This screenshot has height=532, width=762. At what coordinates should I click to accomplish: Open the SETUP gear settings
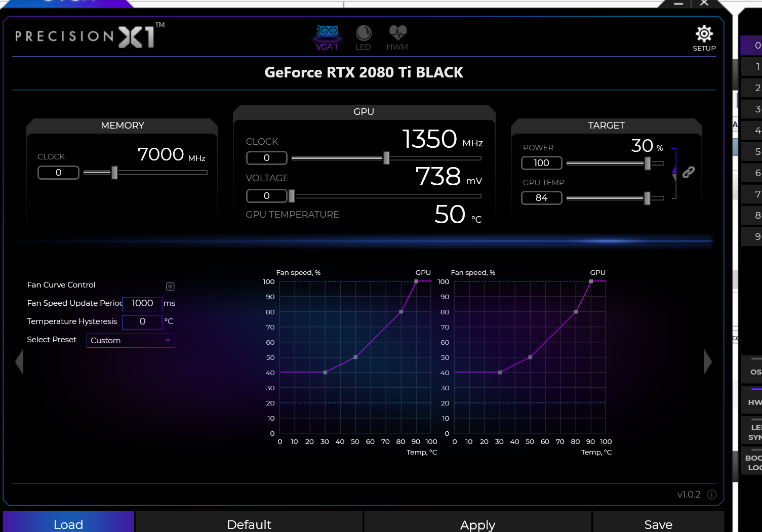click(704, 38)
